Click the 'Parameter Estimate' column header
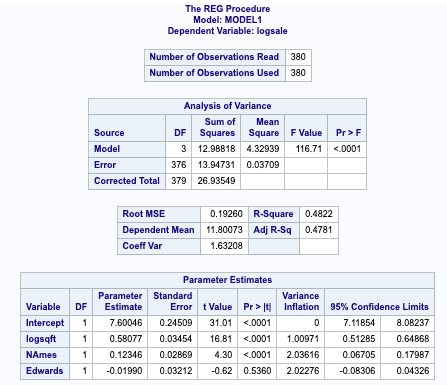447x385 pixels. pos(120,301)
